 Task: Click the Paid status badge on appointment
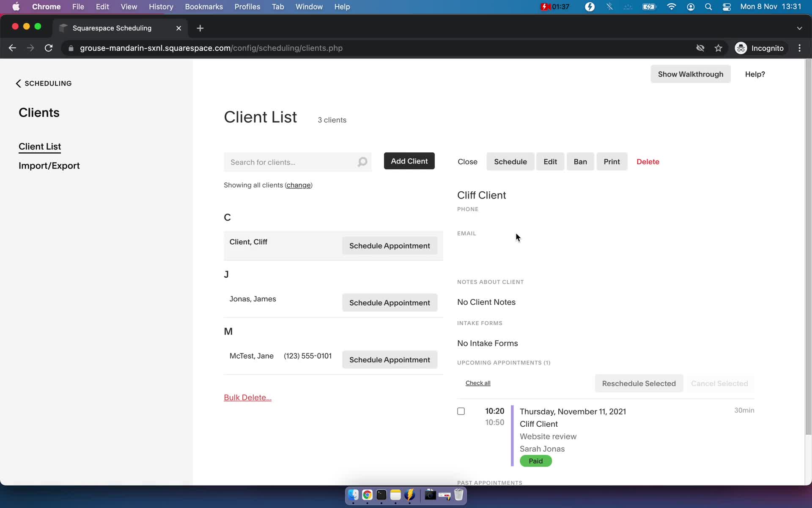point(535,461)
